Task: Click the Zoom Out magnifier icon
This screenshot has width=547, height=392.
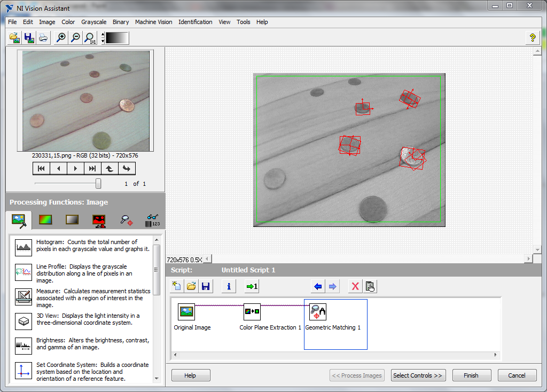Action: coord(75,38)
